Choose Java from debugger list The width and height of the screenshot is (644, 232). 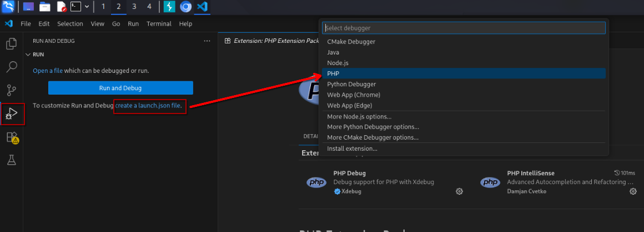[464, 52]
